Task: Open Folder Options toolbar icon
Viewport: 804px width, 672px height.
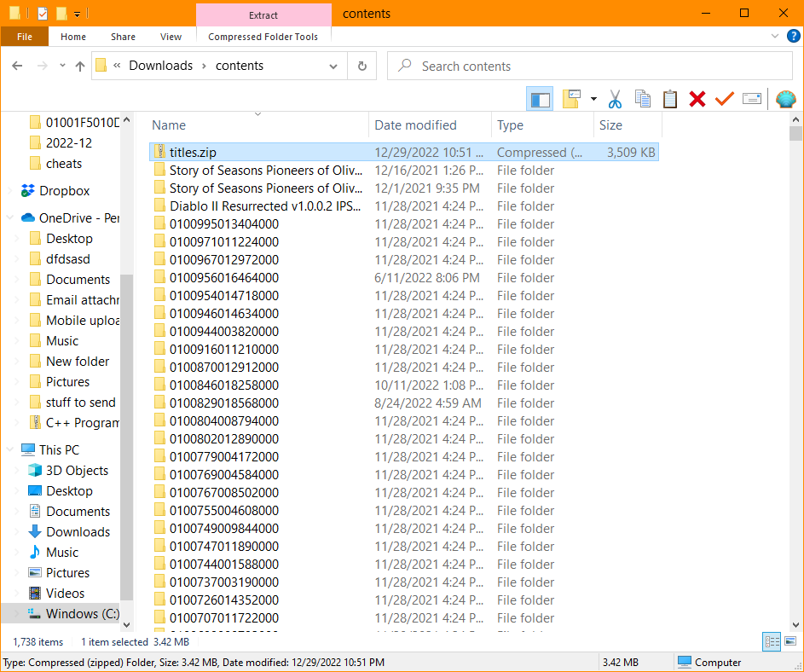Action: pyautogui.click(x=571, y=99)
